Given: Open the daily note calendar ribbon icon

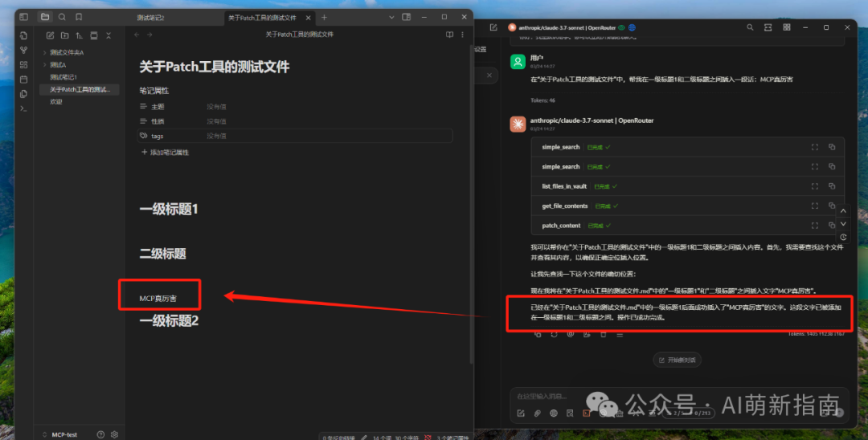Looking at the screenshot, I should point(23,79).
